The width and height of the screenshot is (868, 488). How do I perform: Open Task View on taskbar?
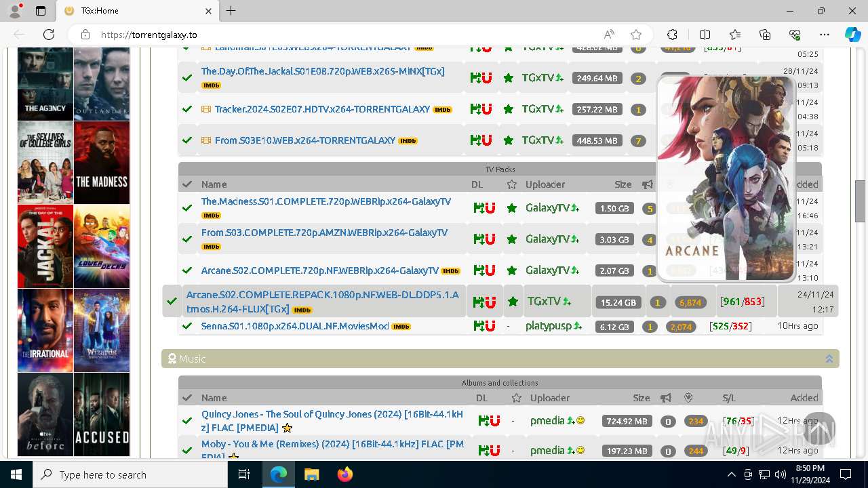[x=245, y=474]
